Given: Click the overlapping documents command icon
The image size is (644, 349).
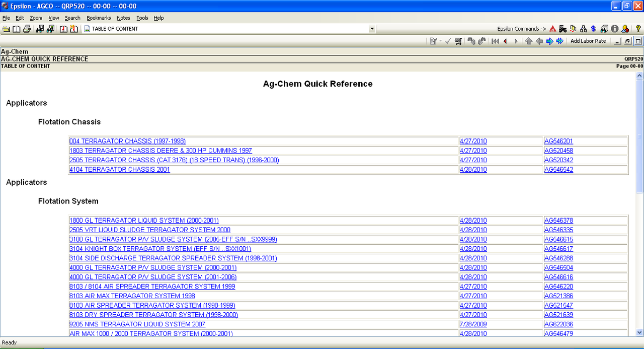Looking at the screenshot, I should tap(573, 29).
